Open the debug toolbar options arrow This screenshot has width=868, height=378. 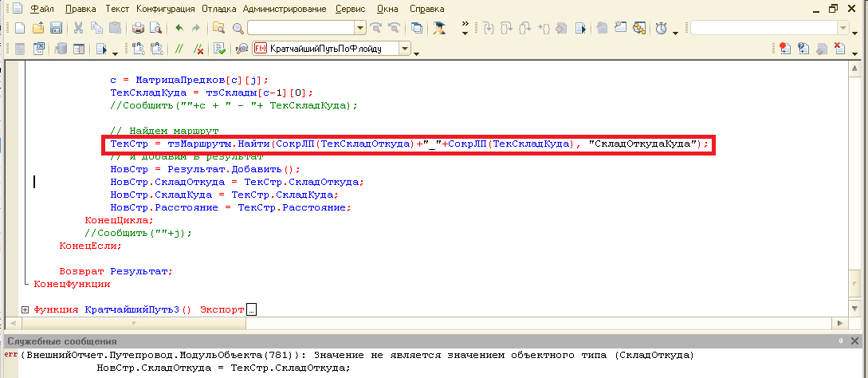(x=675, y=33)
